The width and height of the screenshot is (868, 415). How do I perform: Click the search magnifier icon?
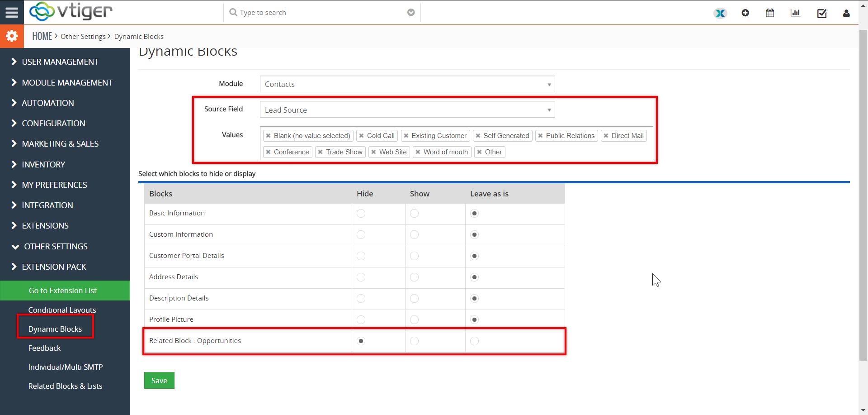pos(233,12)
